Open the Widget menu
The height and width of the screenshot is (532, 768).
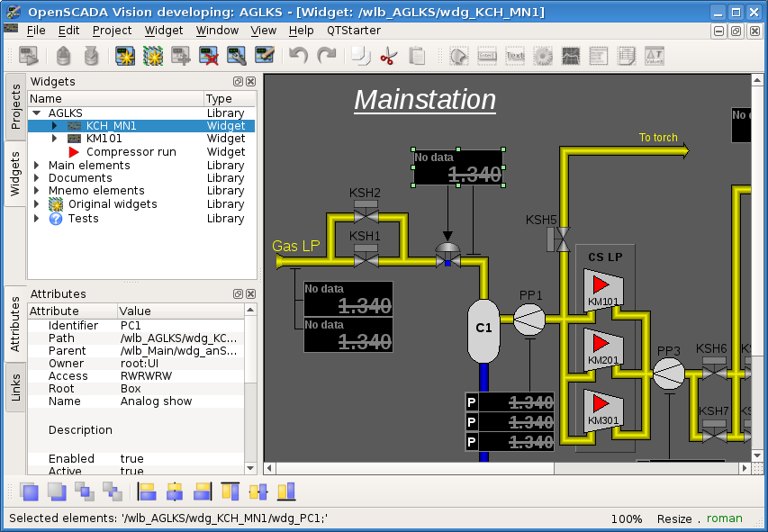tap(164, 31)
